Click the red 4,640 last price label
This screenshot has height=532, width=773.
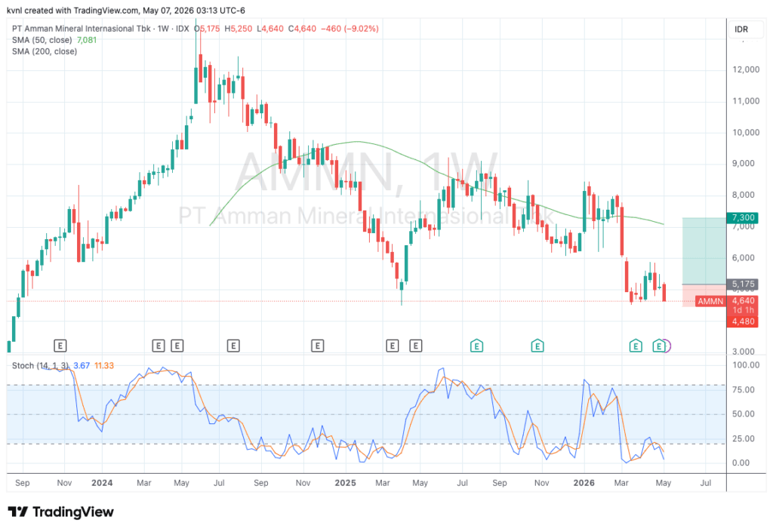[743, 300]
